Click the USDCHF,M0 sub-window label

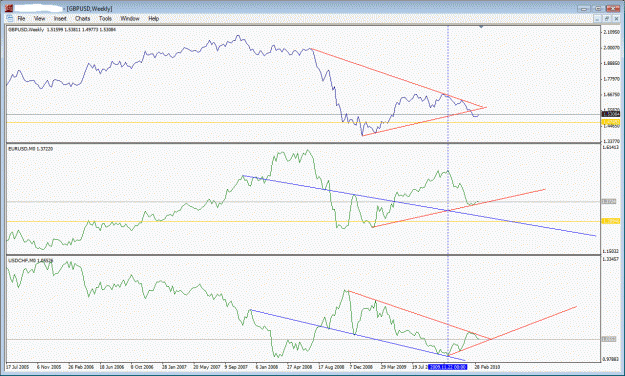pos(31,260)
